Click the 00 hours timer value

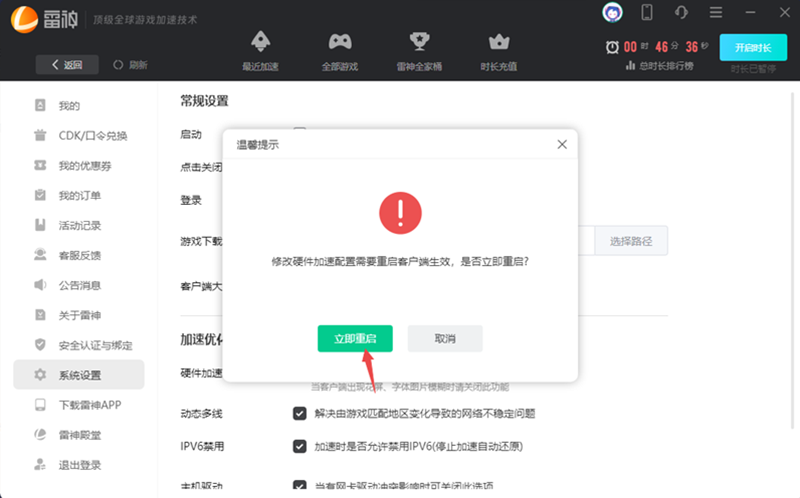(630, 47)
